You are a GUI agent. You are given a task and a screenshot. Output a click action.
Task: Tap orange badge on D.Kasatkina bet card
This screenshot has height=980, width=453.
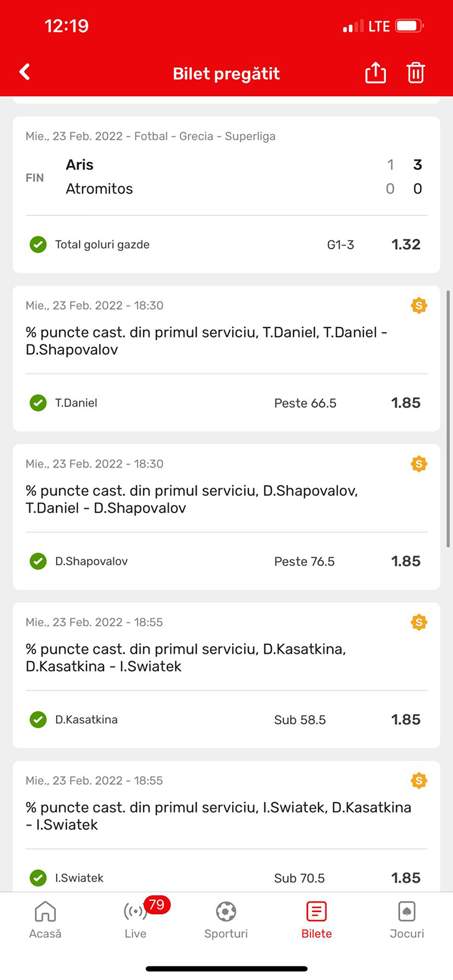point(419,622)
